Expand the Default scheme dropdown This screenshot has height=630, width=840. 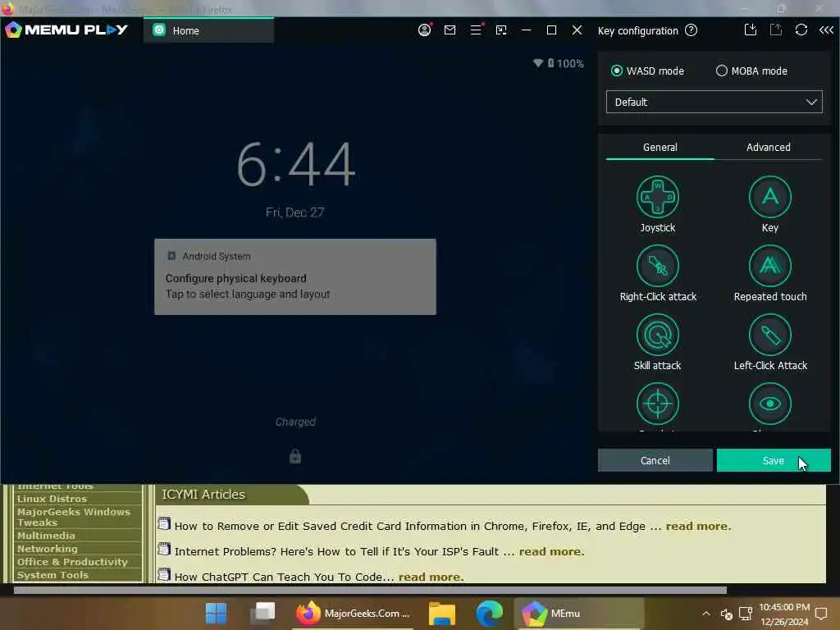pyautogui.click(x=714, y=102)
